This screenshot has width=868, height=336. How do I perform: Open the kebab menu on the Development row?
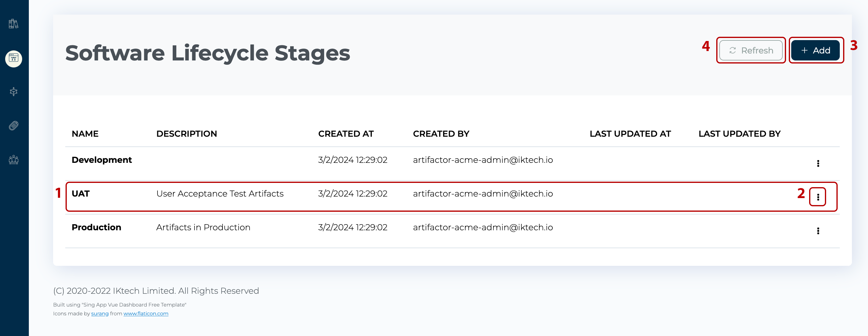tap(818, 163)
